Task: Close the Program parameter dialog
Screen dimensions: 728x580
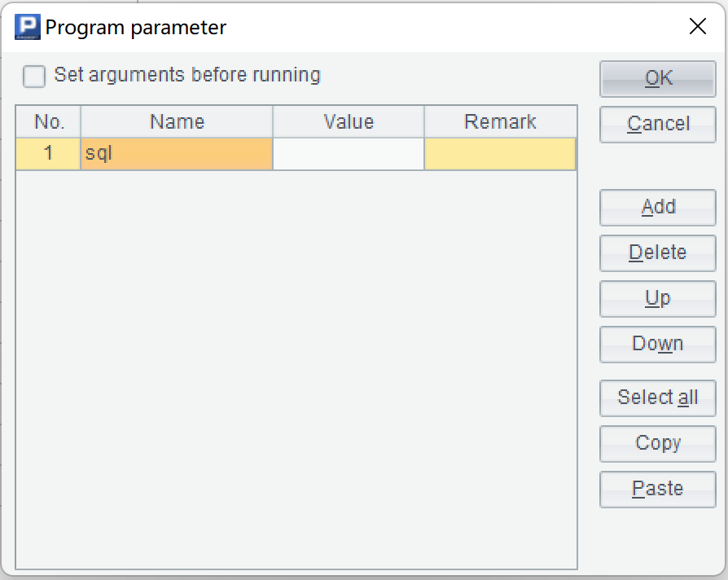Action: (x=698, y=27)
